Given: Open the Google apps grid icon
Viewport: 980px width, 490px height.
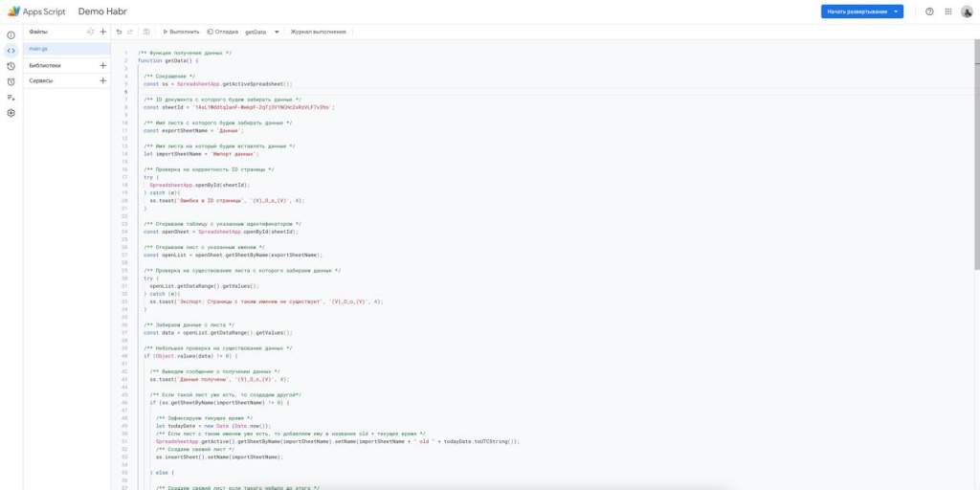Looking at the screenshot, I should click(x=948, y=11).
